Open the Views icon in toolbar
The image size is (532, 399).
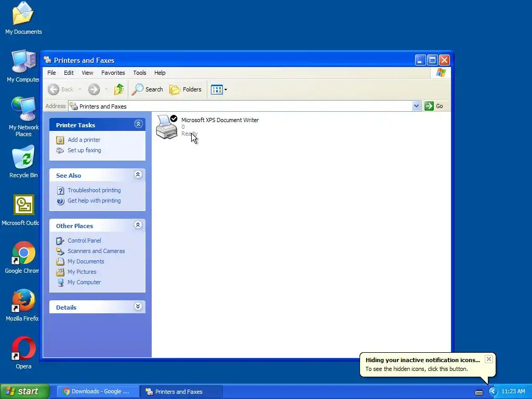(217, 89)
